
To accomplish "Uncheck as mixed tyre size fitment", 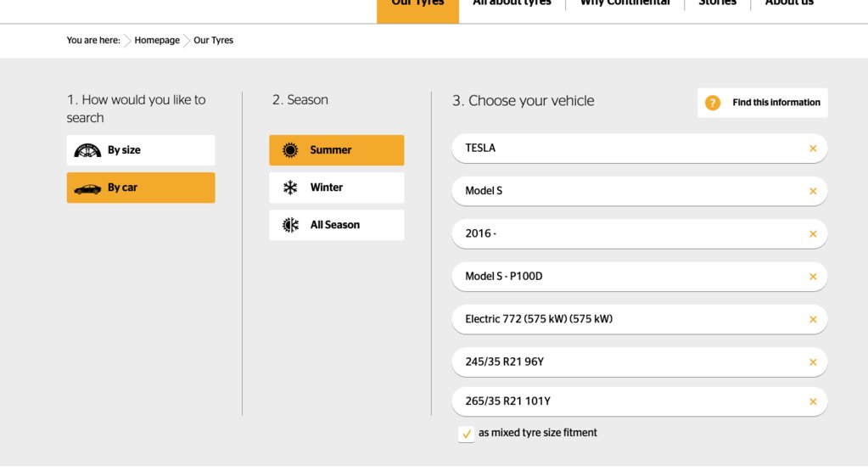I will click(466, 434).
